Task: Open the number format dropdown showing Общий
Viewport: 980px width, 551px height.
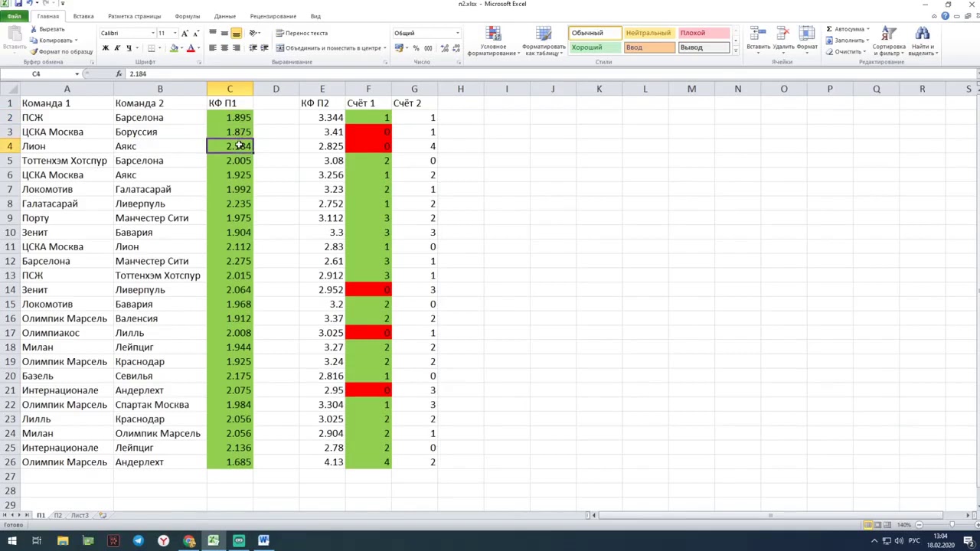Action: click(458, 33)
